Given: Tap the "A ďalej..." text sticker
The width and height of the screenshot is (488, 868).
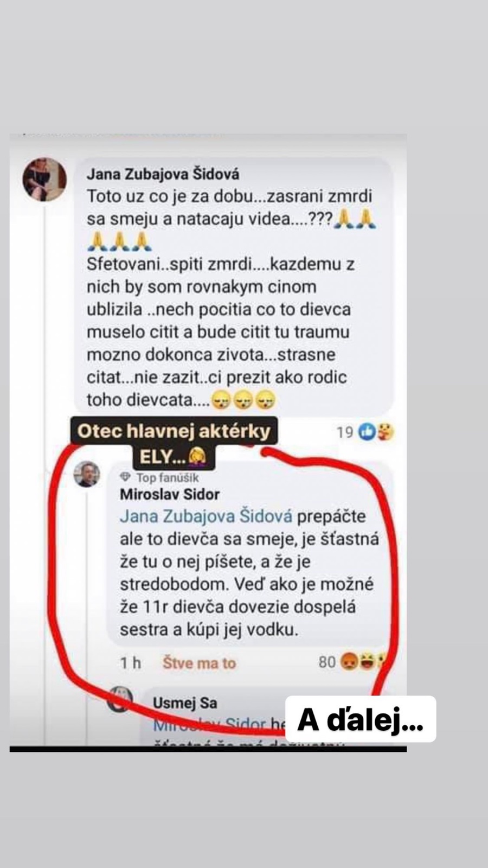Looking at the screenshot, I should (361, 719).
